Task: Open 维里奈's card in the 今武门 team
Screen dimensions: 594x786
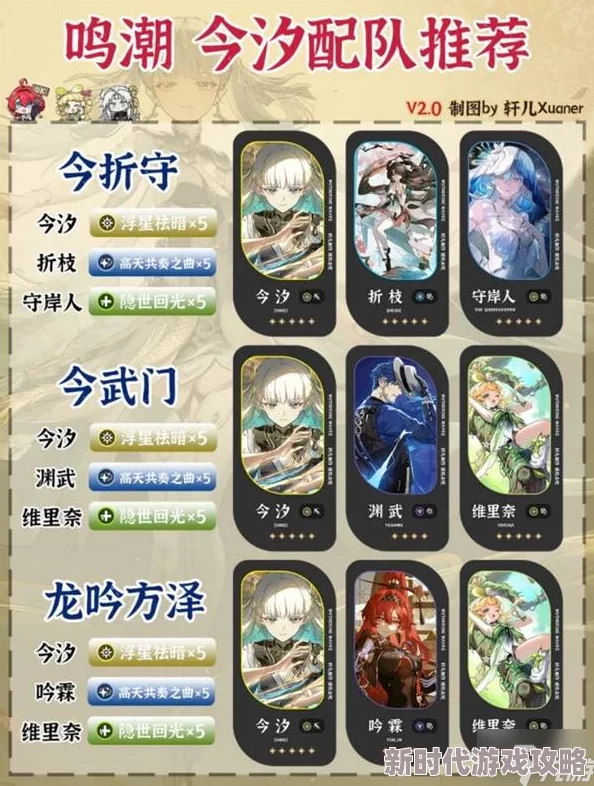Action: (x=511, y=447)
